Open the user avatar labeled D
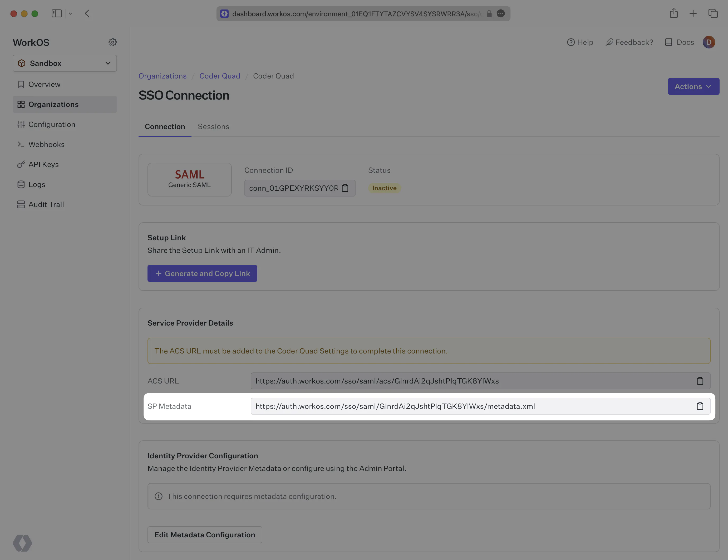728x560 pixels. click(709, 42)
